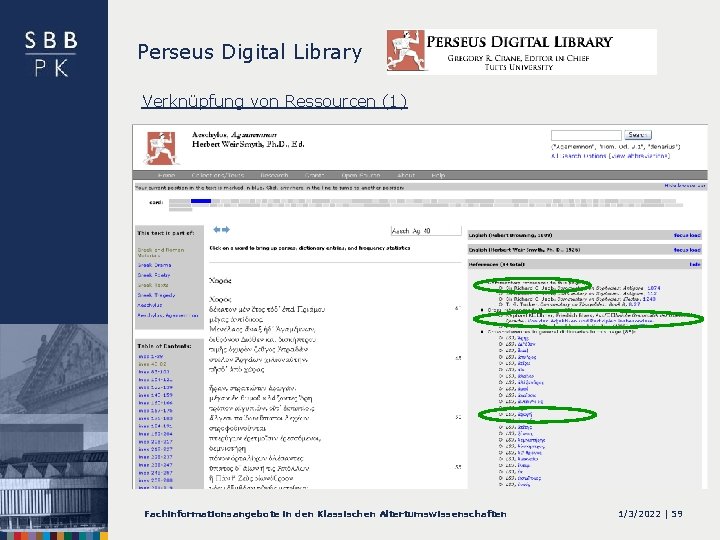Click the Perseus Digital Library banner logo
The width and height of the screenshot is (720, 540).
pos(522,52)
